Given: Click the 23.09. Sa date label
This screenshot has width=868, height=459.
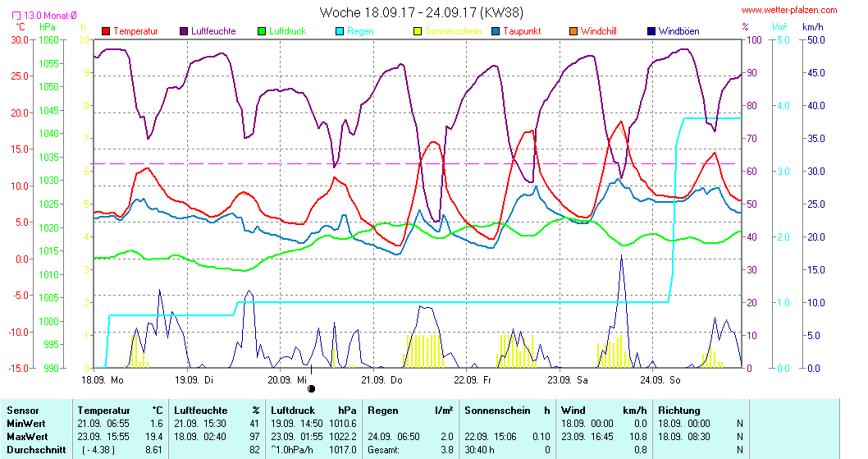Looking at the screenshot, I should pos(568,380).
